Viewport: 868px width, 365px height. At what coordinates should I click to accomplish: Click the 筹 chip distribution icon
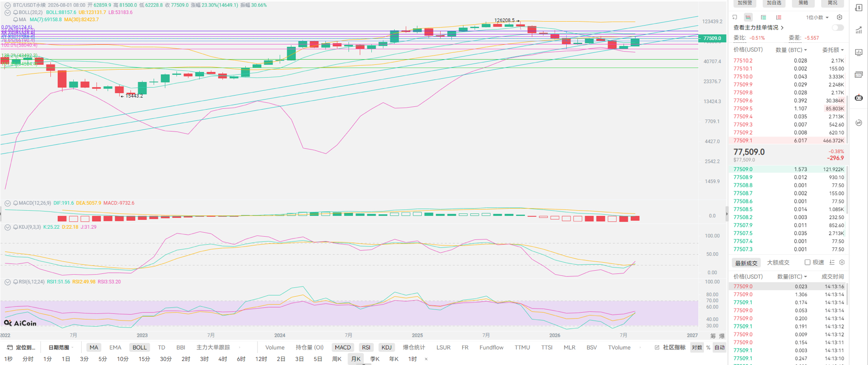pyautogui.click(x=713, y=336)
